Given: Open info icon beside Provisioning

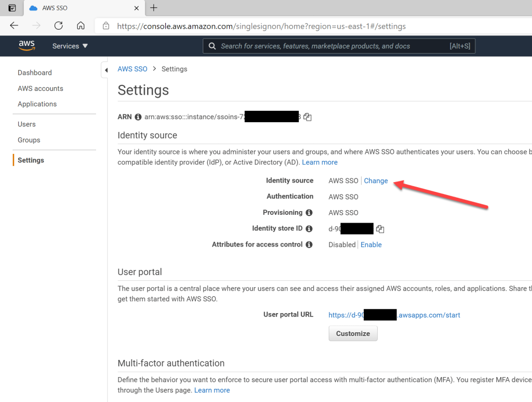Looking at the screenshot, I should click(x=309, y=213).
